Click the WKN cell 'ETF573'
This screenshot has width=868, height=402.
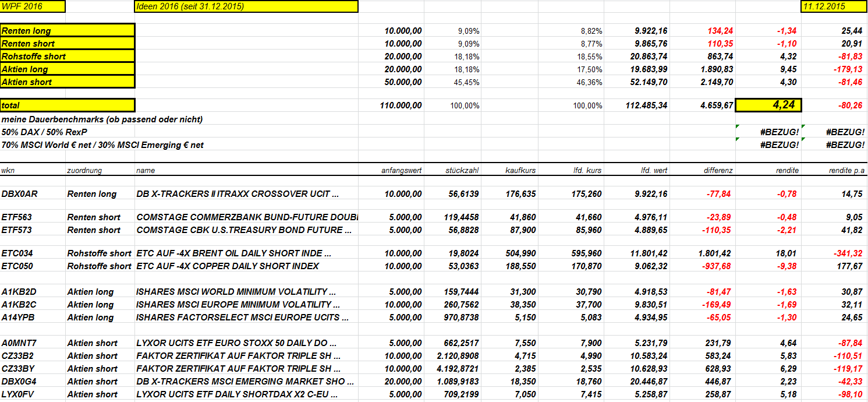[16, 230]
